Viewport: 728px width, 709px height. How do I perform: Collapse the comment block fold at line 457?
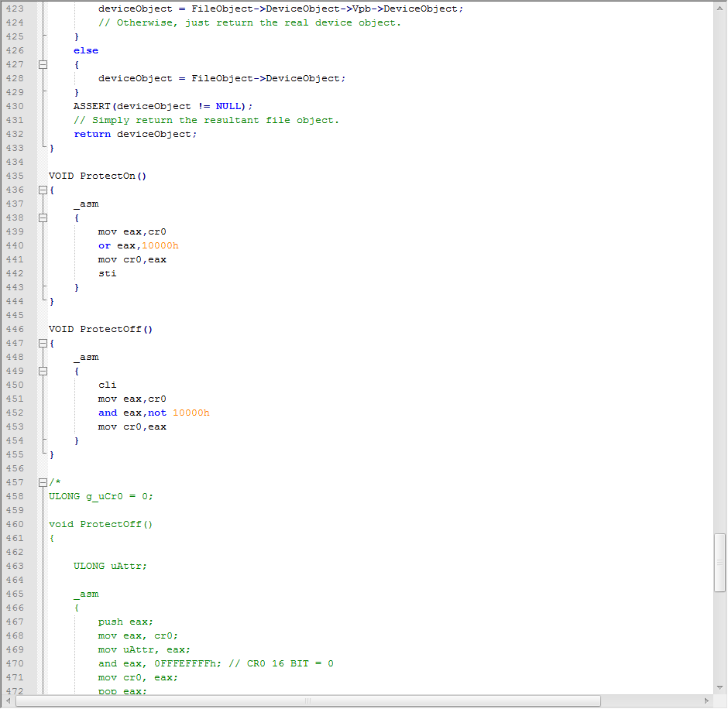coord(43,483)
